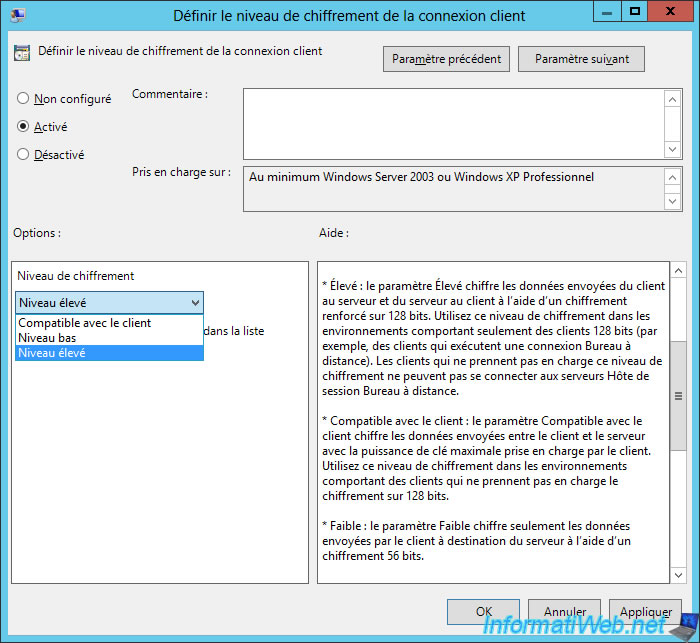Maximize the dialog window
The width and height of the screenshot is (700, 643).
[x=634, y=12]
